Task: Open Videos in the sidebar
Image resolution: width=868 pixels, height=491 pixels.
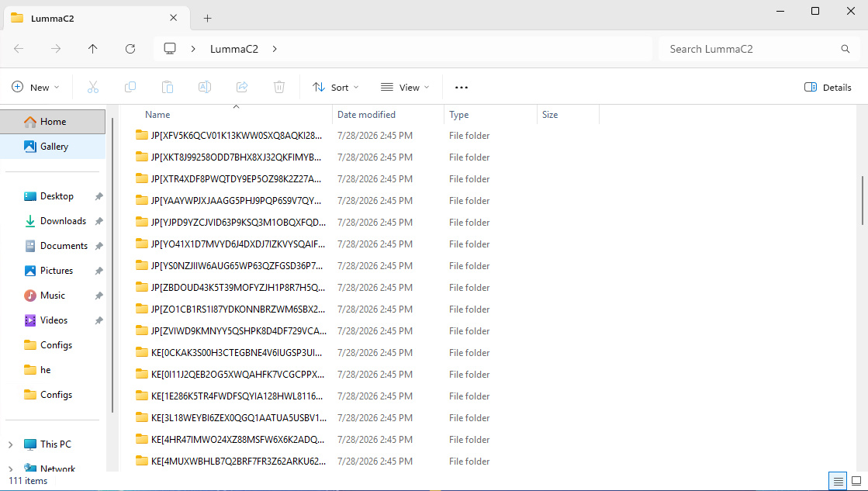Action: click(53, 320)
